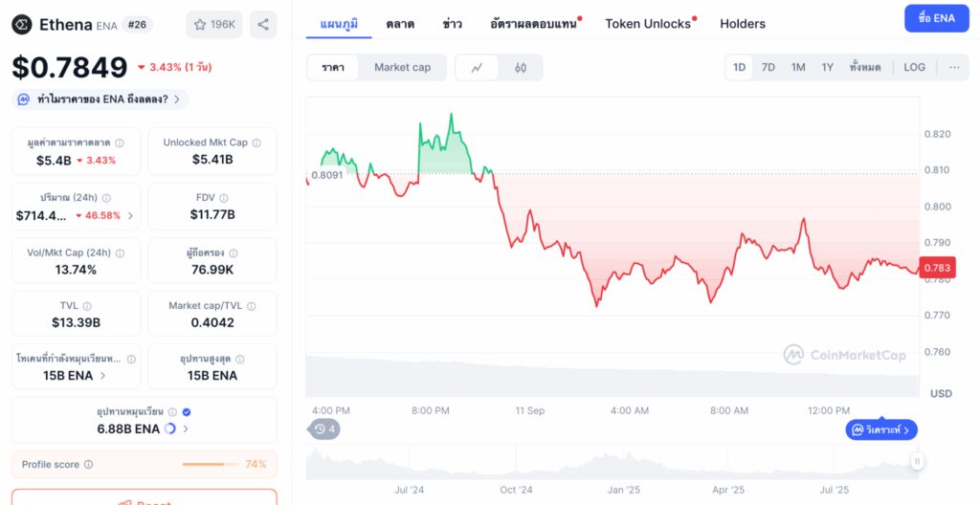Switch to the Token Unlocks tab

click(648, 23)
